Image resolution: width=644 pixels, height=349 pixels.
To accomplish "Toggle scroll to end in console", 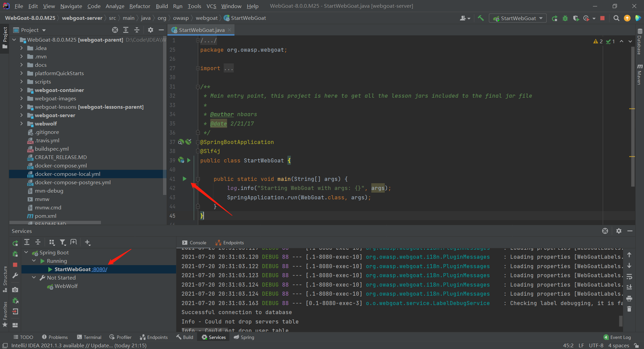I will (x=629, y=287).
